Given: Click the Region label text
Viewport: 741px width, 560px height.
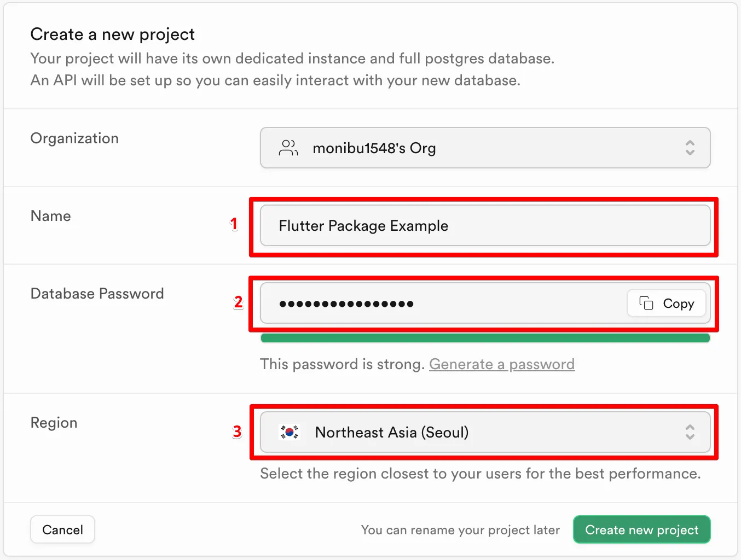Looking at the screenshot, I should click(x=54, y=423).
